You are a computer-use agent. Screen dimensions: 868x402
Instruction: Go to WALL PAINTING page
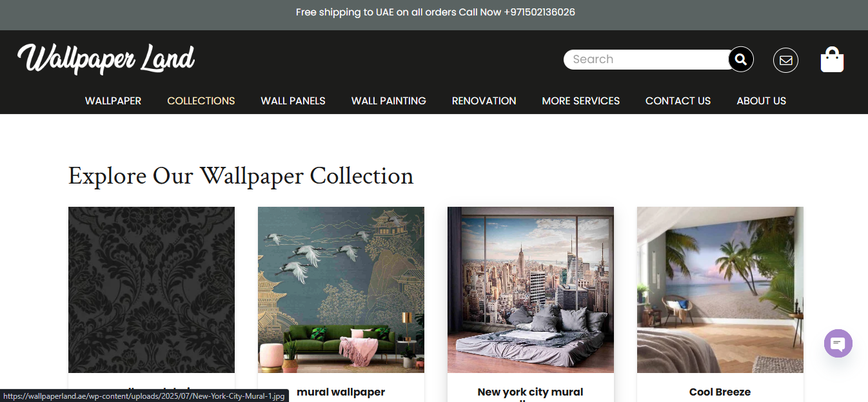pos(389,100)
